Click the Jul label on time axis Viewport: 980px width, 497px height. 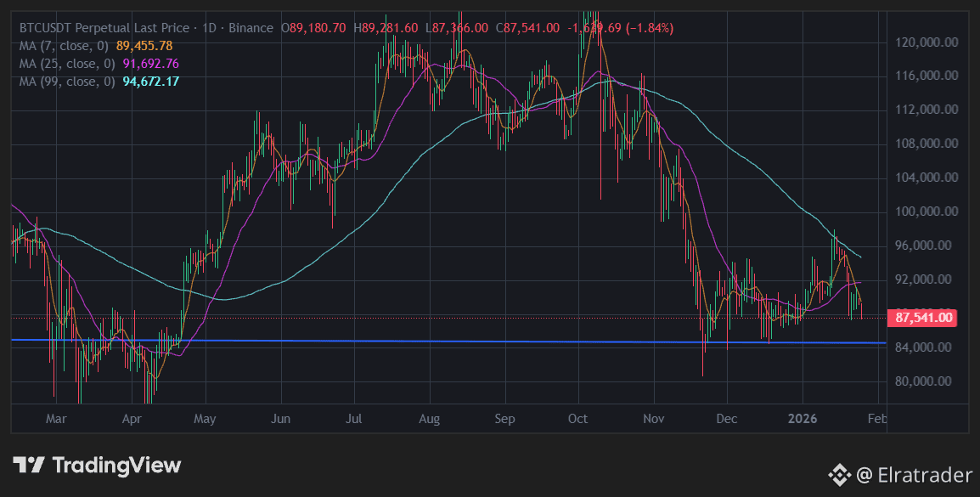[x=354, y=419]
